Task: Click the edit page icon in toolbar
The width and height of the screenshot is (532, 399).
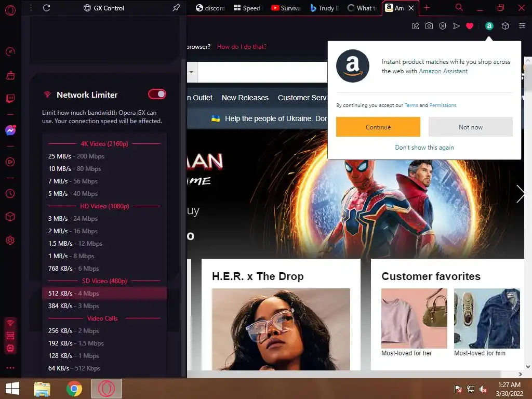Action: [x=416, y=26]
